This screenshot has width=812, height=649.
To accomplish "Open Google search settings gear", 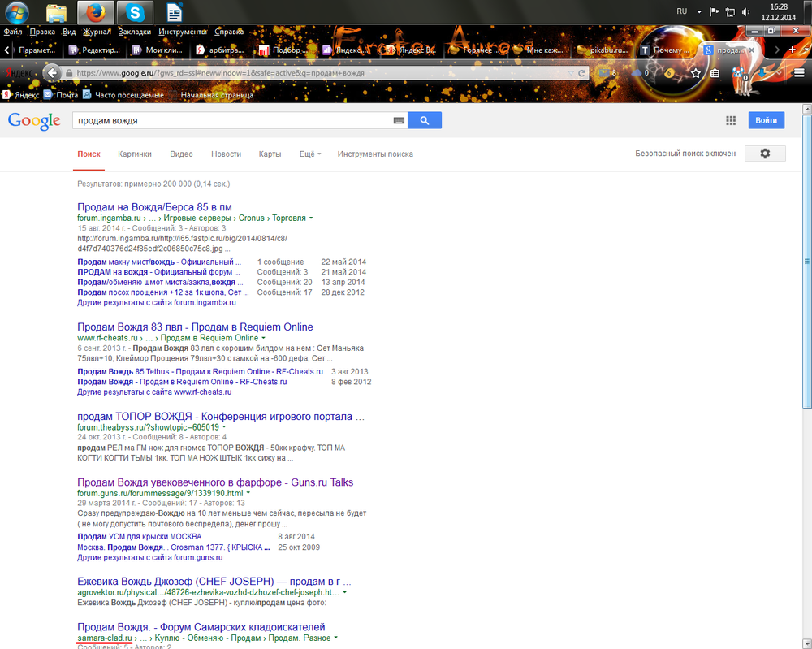I will [x=765, y=154].
